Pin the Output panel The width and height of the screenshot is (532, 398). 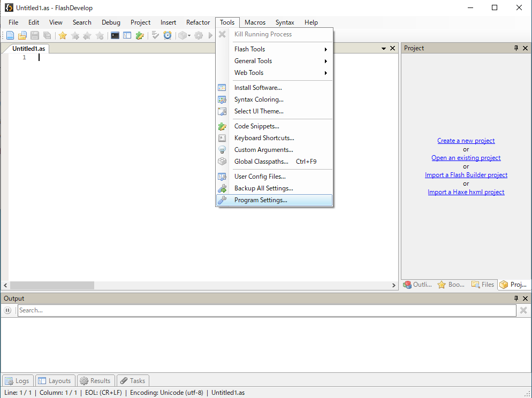(x=516, y=298)
